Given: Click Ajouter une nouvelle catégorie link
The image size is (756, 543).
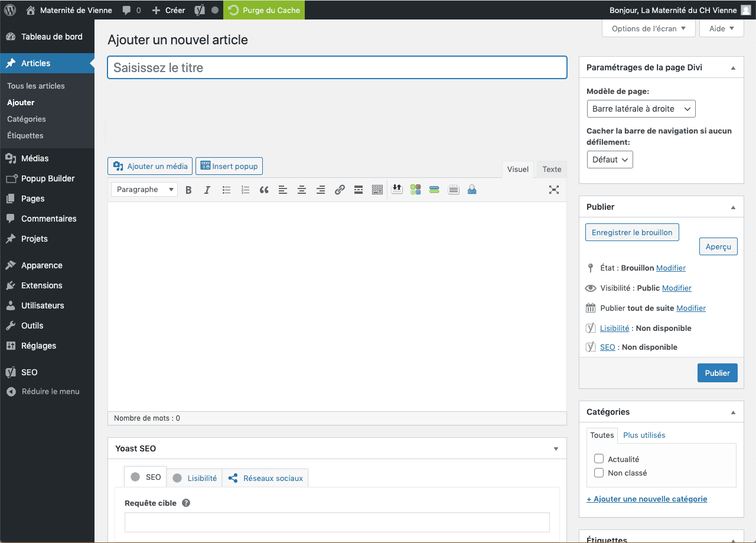Looking at the screenshot, I should pos(647,499).
